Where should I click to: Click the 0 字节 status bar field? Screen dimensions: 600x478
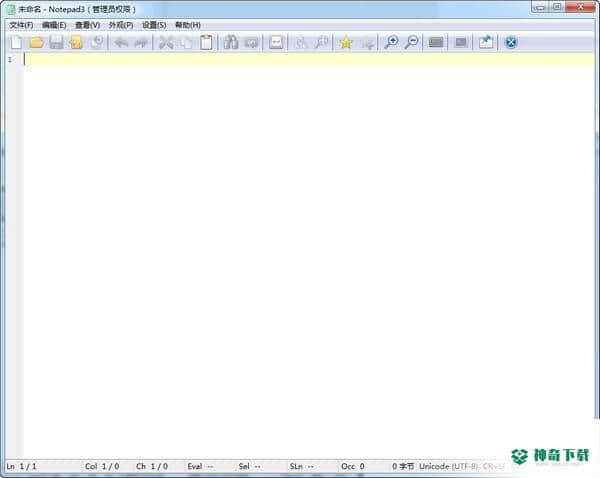point(403,466)
